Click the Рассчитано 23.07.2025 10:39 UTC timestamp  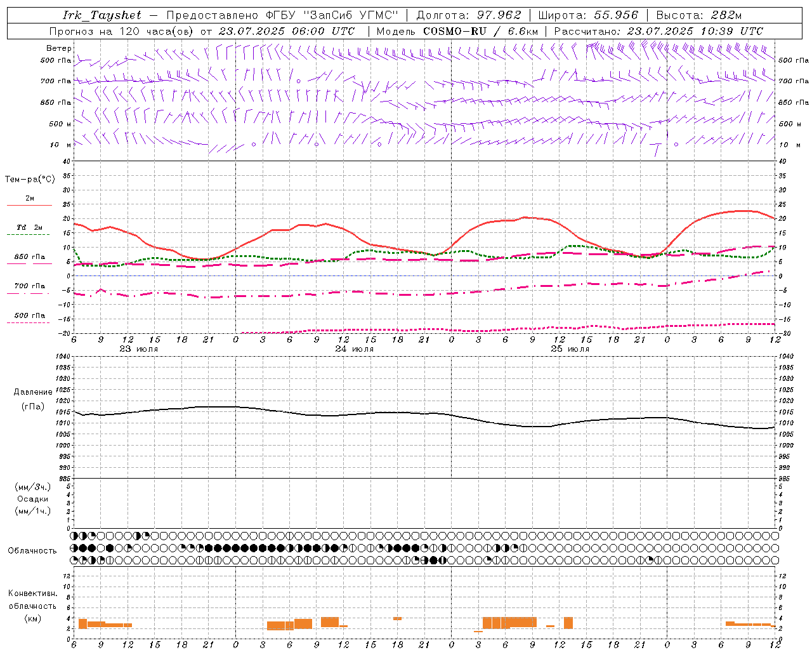[x=658, y=31]
